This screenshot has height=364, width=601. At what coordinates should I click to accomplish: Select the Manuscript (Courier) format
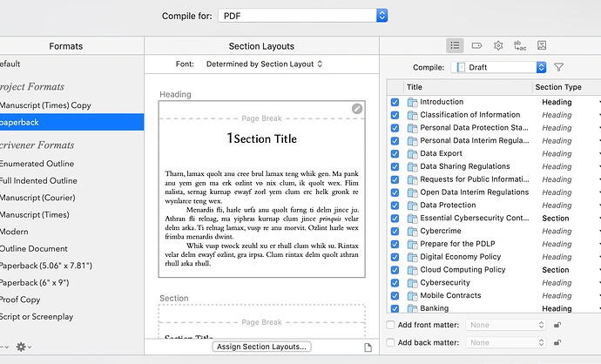tap(71, 198)
